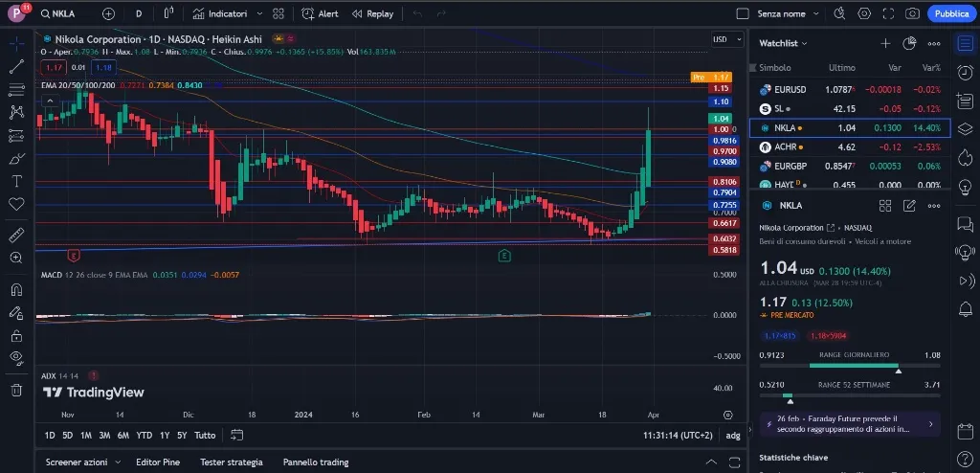The width and height of the screenshot is (980, 473).
Task: Collapse the bottom panel chevron
Action: (x=711, y=462)
